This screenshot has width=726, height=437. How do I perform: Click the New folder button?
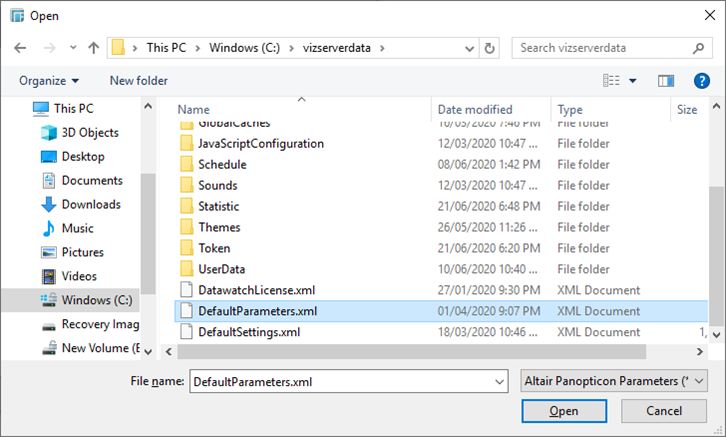[139, 80]
